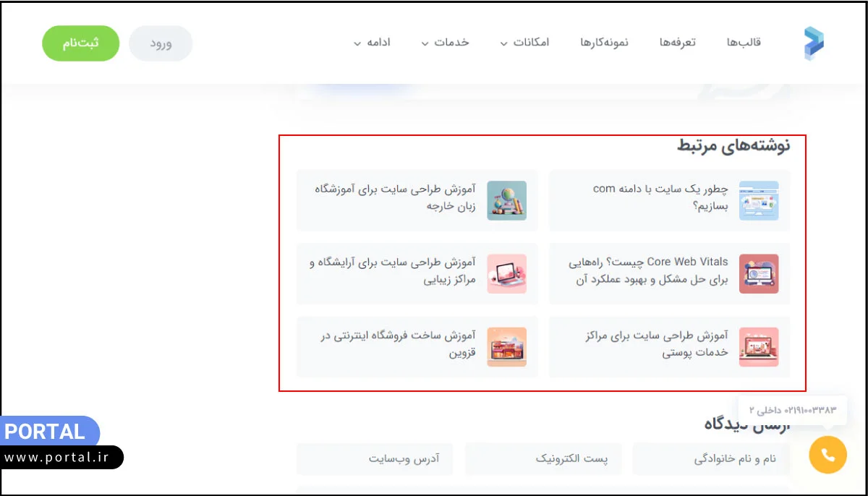This screenshot has width=868, height=496.
Task: Click the PORTAL badge in the bottom-left corner
Action: [x=46, y=432]
